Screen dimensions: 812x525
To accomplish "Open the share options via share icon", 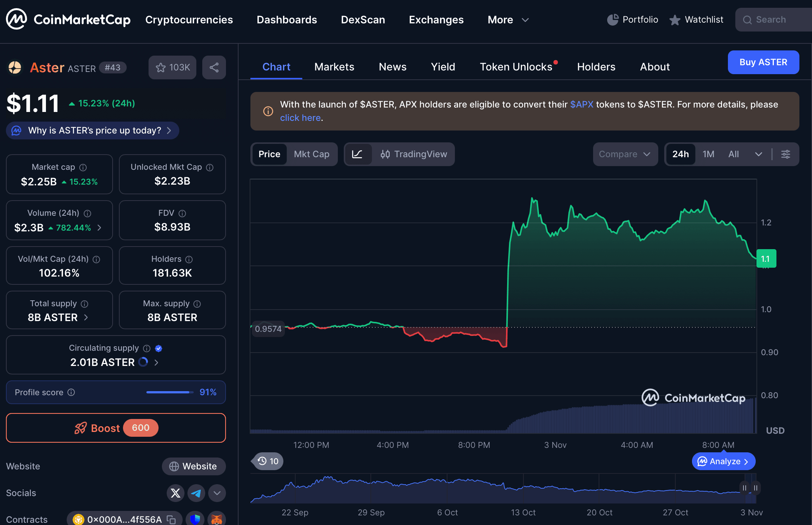I will 214,67.
